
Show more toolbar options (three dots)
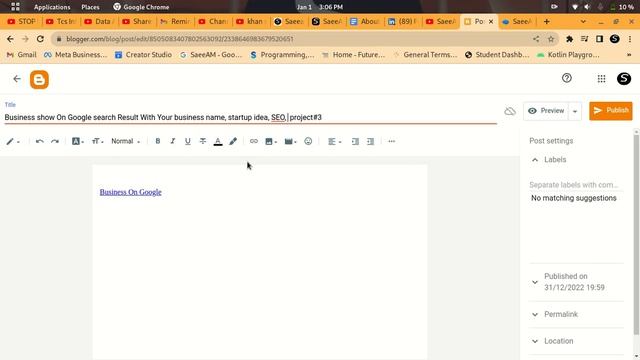(x=391, y=141)
